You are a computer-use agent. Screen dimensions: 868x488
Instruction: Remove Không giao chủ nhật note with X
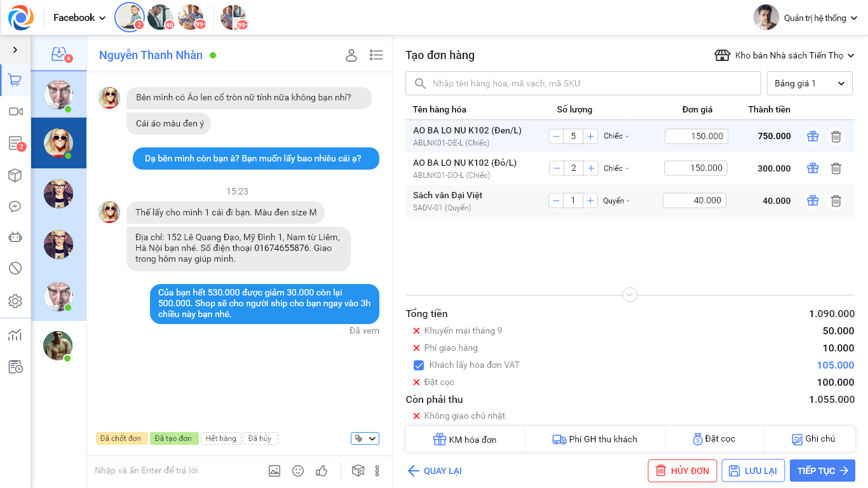click(x=417, y=416)
